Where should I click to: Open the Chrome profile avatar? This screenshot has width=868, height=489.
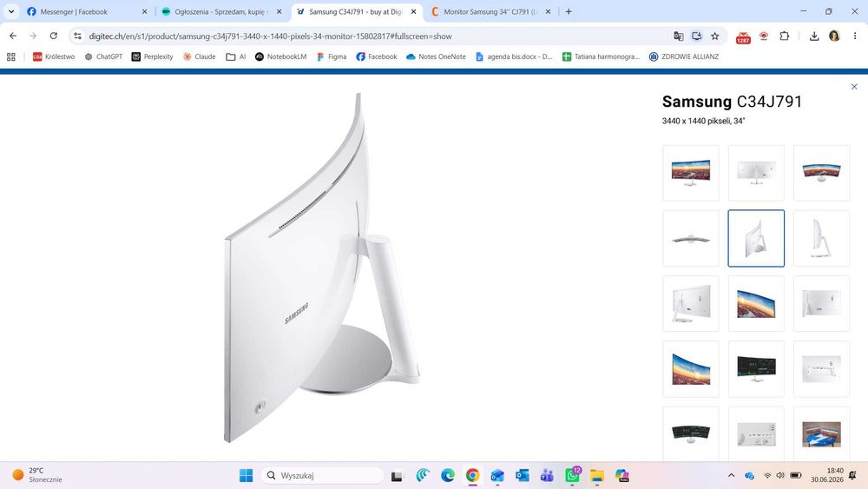click(x=834, y=36)
